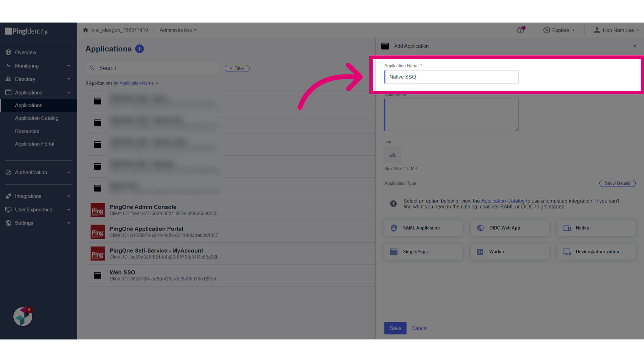Select the Device Authorization application type
This screenshot has width=644, height=362.
coord(596,252)
